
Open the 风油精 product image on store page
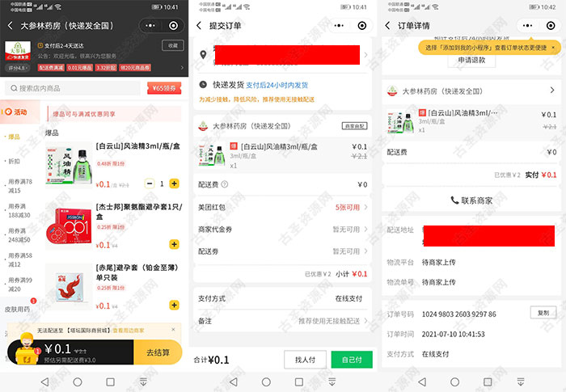(69, 164)
